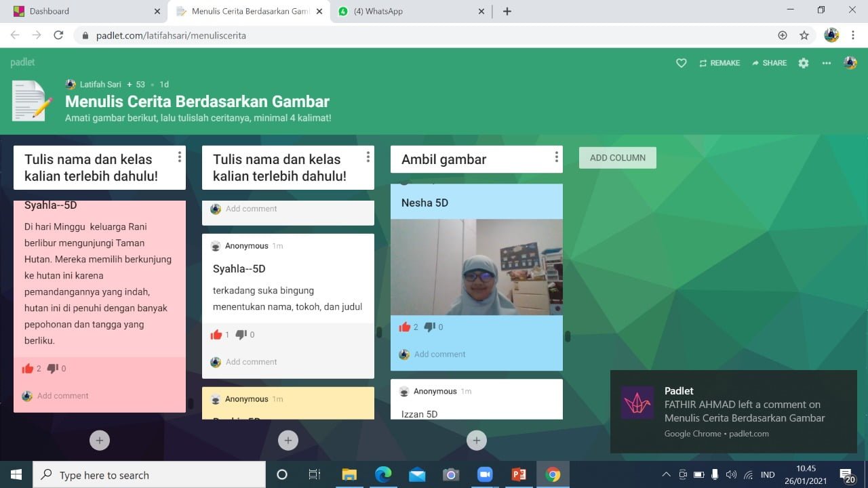This screenshot has width=868, height=488.
Task: Open Padlet settings gear icon
Action: (x=804, y=63)
